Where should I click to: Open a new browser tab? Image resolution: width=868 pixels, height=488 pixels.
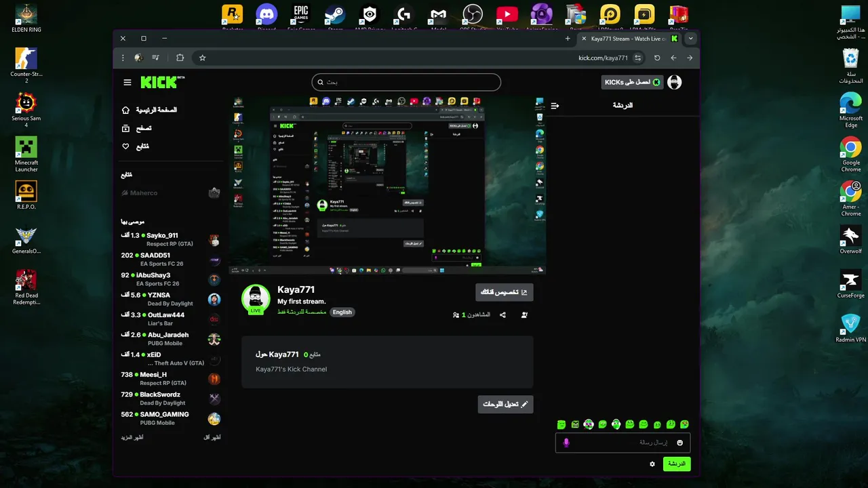(568, 39)
